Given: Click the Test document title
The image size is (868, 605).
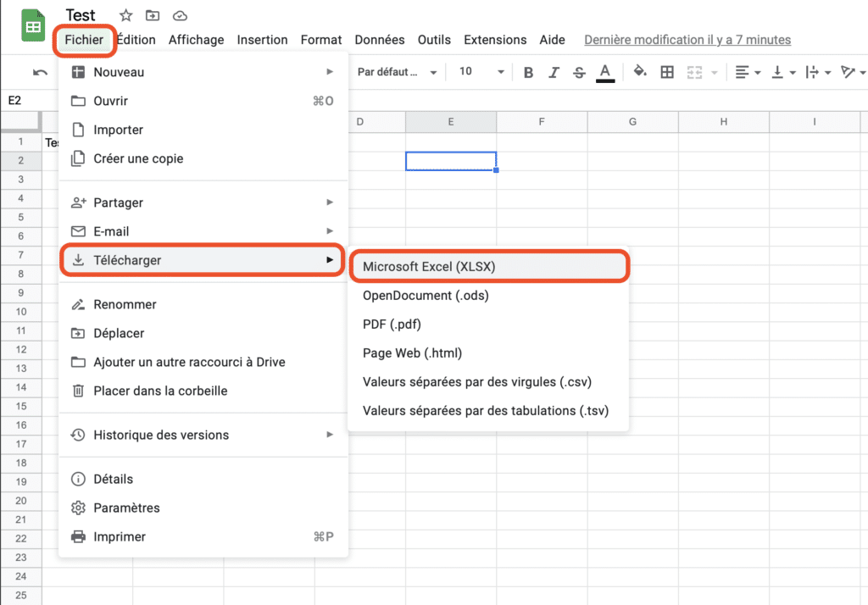Looking at the screenshot, I should click(x=81, y=15).
